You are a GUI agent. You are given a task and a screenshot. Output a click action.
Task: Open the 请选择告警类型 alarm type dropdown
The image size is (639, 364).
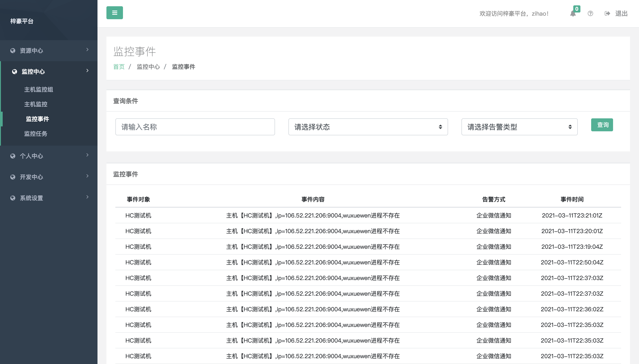click(x=519, y=127)
